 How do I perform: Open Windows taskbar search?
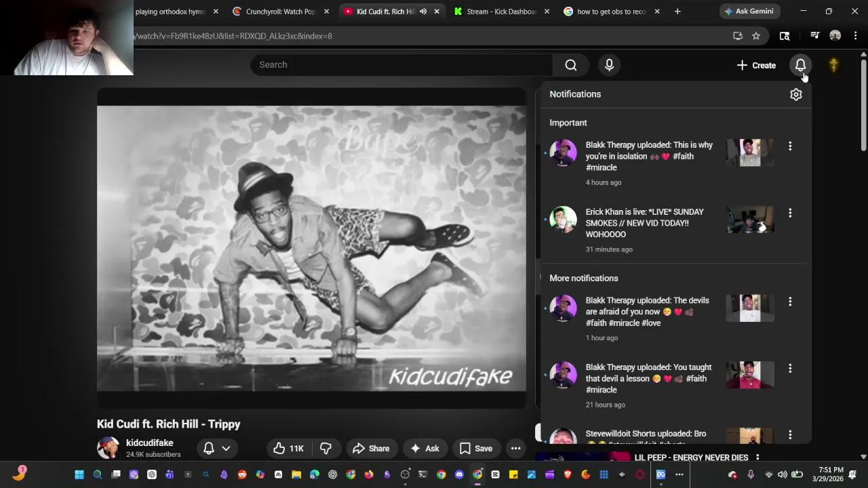pos(98,474)
